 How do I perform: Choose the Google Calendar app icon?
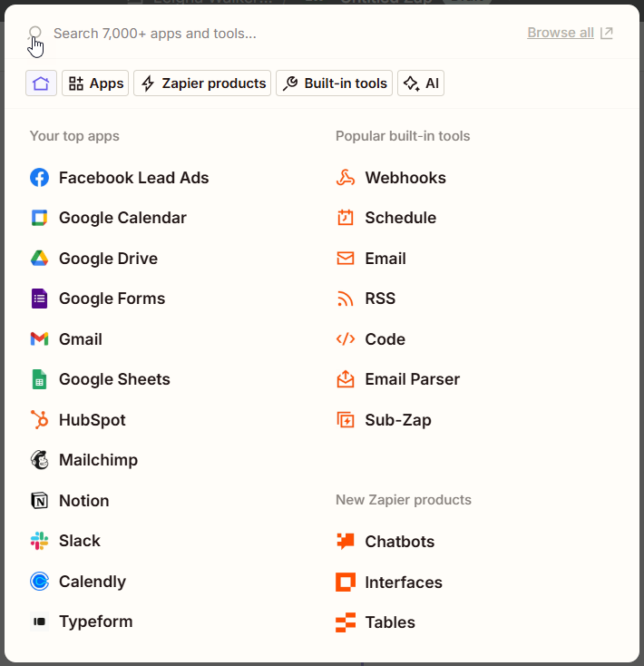click(x=40, y=218)
